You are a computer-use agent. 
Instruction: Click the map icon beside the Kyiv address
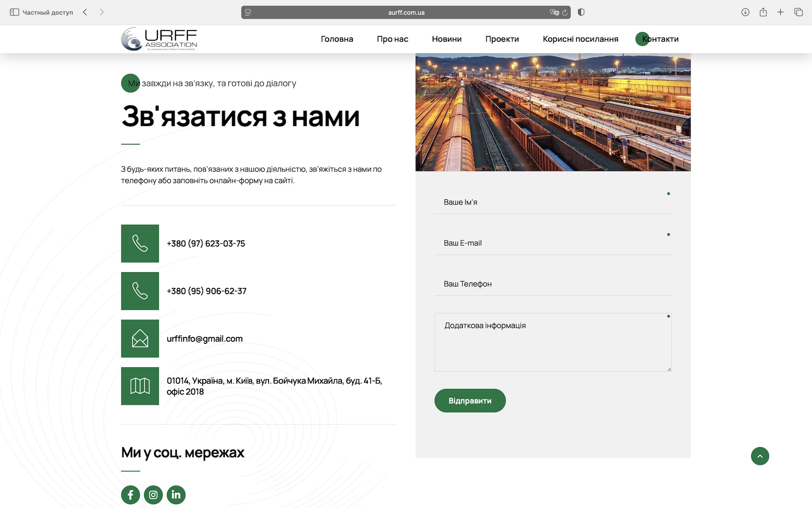[140, 386]
